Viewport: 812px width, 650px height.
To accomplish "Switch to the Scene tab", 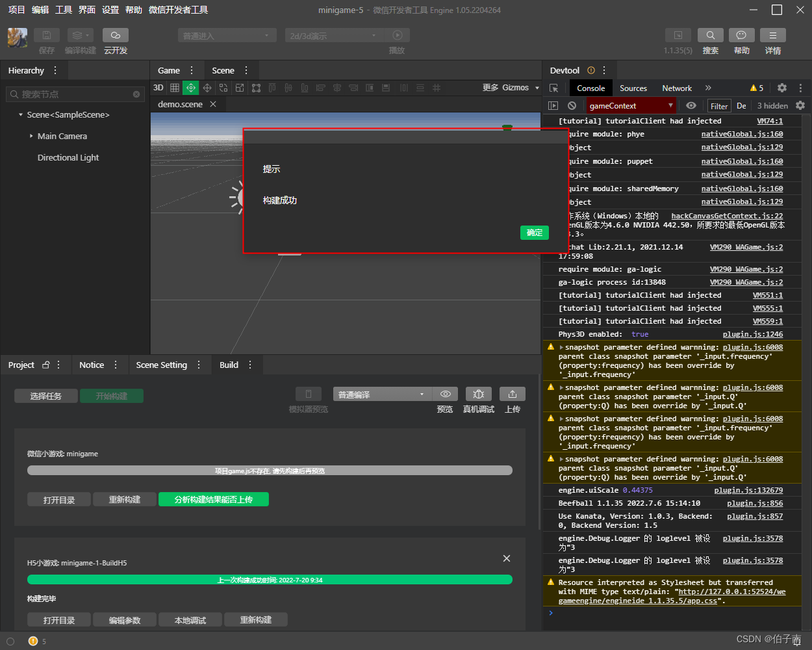I will [x=223, y=70].
